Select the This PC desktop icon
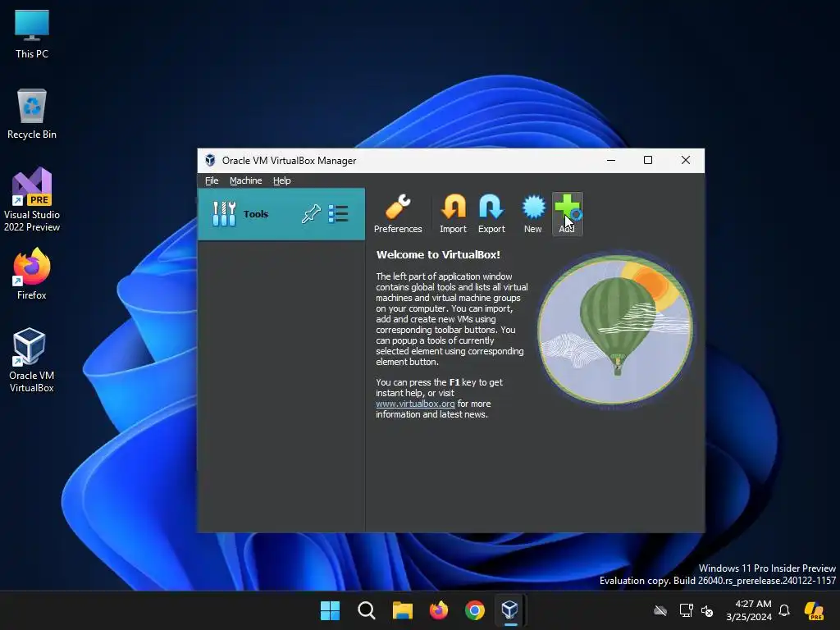 (32, 34)
